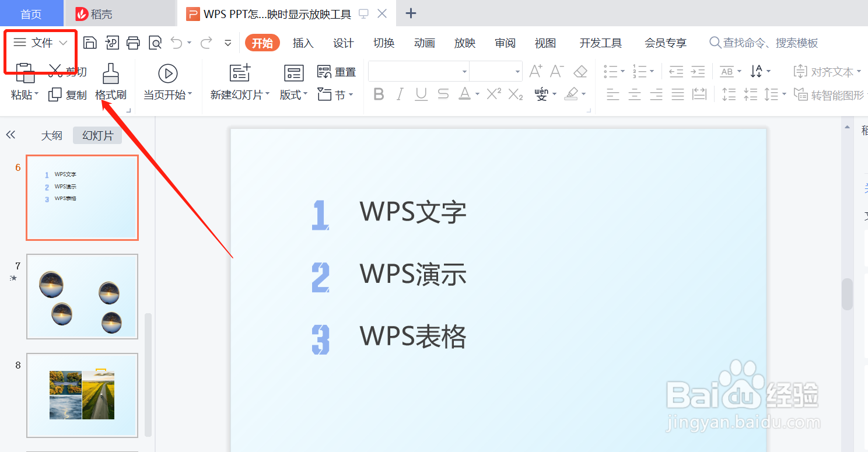Click Distributed alignment icon
The height and width of the screenshot is (452, 868).
(x=699, y=94)
